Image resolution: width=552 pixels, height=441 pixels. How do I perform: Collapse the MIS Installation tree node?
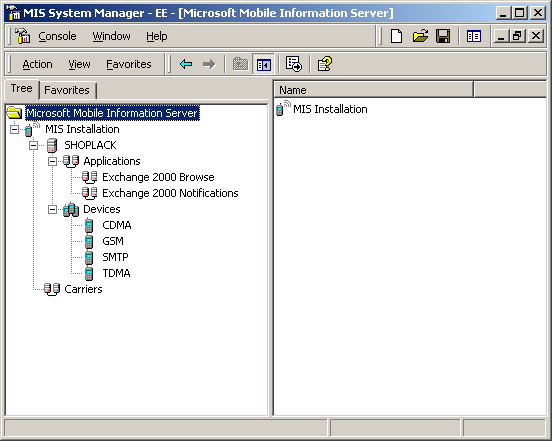point(14,130)
